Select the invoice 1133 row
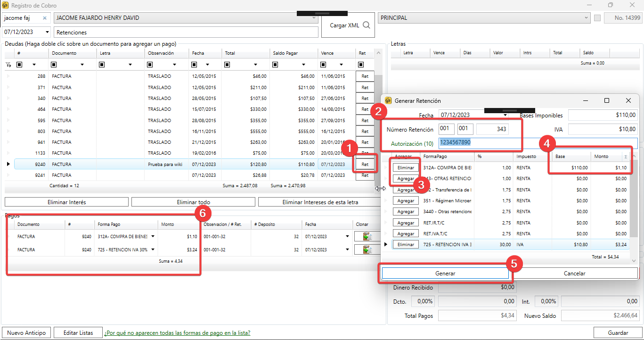Screen dimensions: 644x340 tap(190, 153)
